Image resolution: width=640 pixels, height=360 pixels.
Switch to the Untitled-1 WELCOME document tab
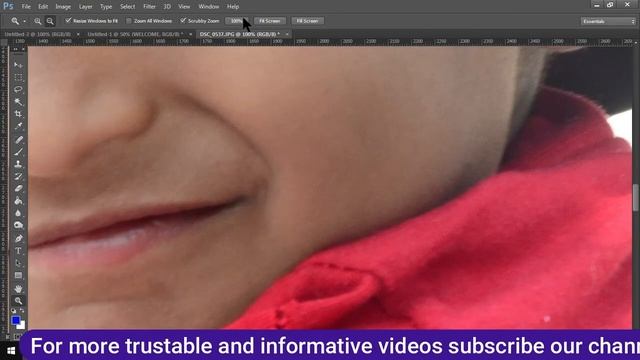[135, 35]
